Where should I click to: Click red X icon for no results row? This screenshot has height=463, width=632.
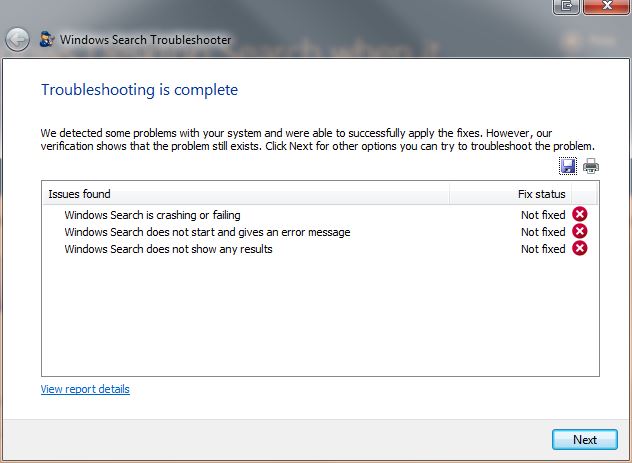point(580,248)
